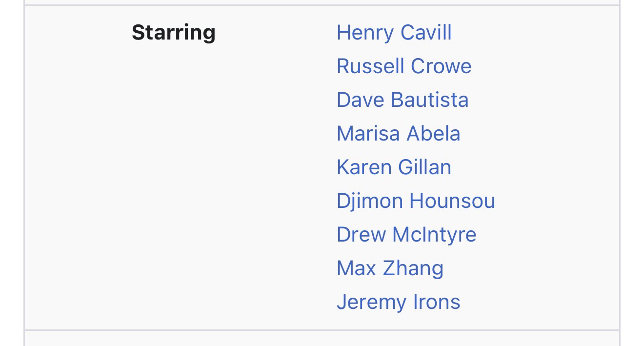Open Karen Gillan's page
The image size is (644, 346).
pyautogui.click(x=394, y=168)
